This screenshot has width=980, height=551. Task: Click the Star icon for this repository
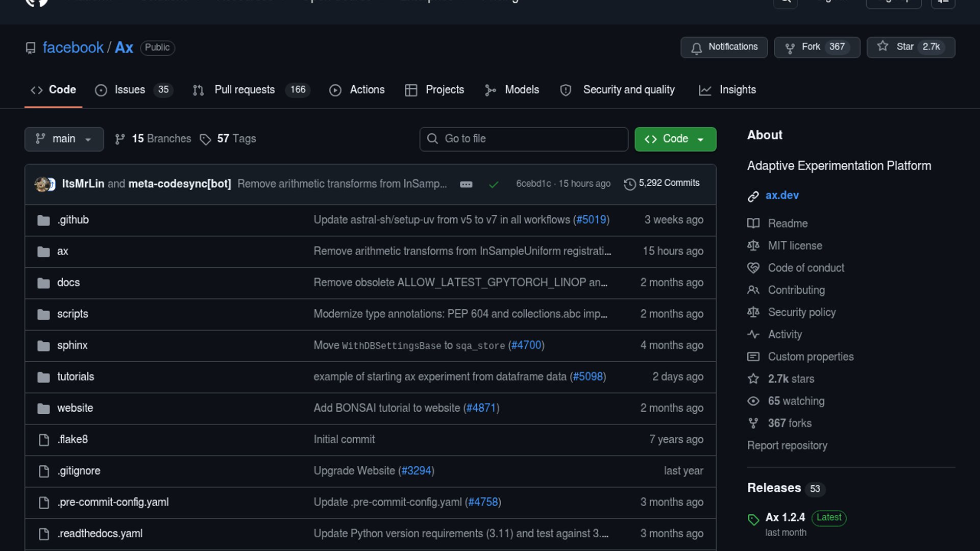[x=883, y=46]
